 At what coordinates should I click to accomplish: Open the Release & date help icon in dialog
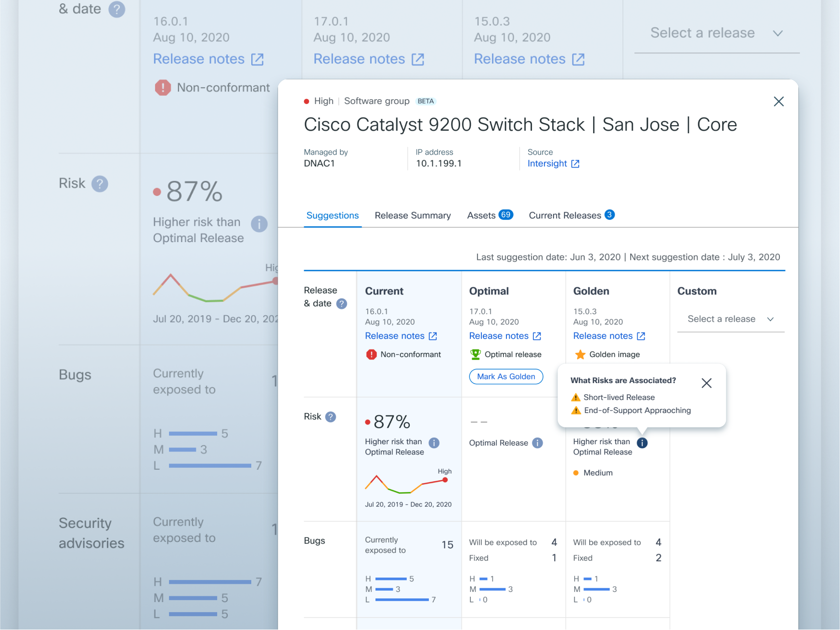pos(341,304)
